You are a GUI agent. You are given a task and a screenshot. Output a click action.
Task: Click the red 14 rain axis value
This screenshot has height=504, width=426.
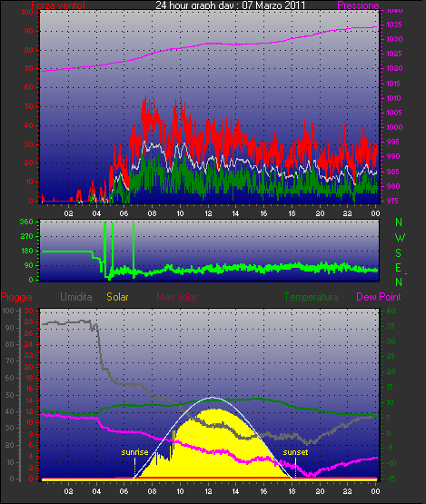click(29, 400)
